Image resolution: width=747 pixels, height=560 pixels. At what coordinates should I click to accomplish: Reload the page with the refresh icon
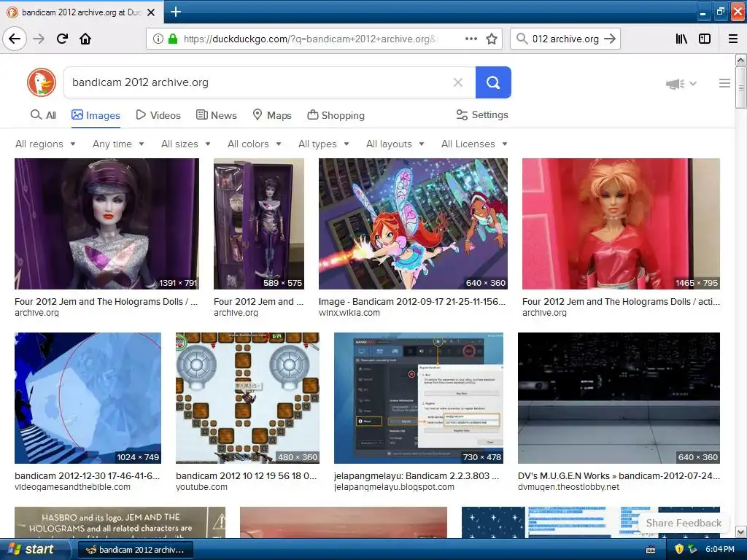click(62, 39)
